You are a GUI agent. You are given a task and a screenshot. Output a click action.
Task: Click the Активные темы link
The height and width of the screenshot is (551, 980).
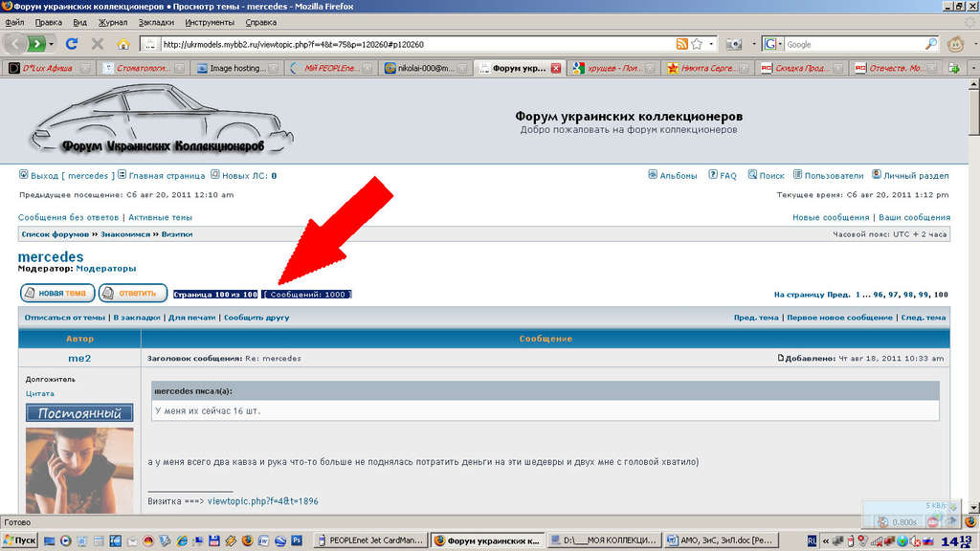click(x=160, y=217)
